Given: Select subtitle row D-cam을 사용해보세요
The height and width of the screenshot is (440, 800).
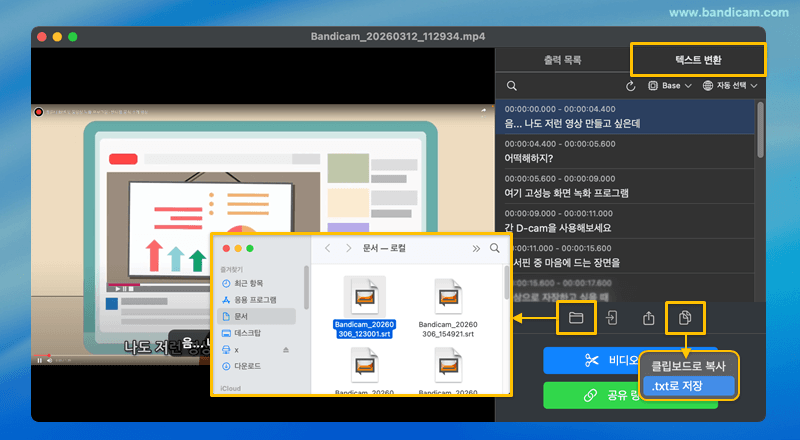Looking at the screenshot, I should 624,221.
